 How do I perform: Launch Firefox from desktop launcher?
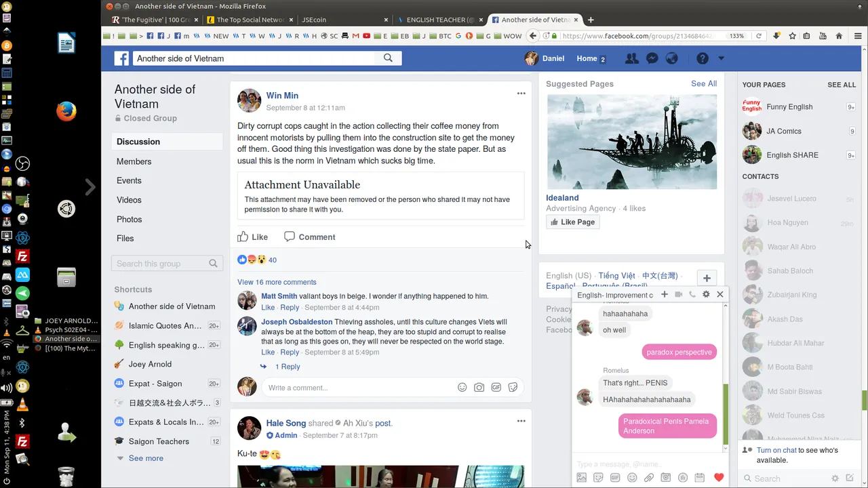[66, 111]
